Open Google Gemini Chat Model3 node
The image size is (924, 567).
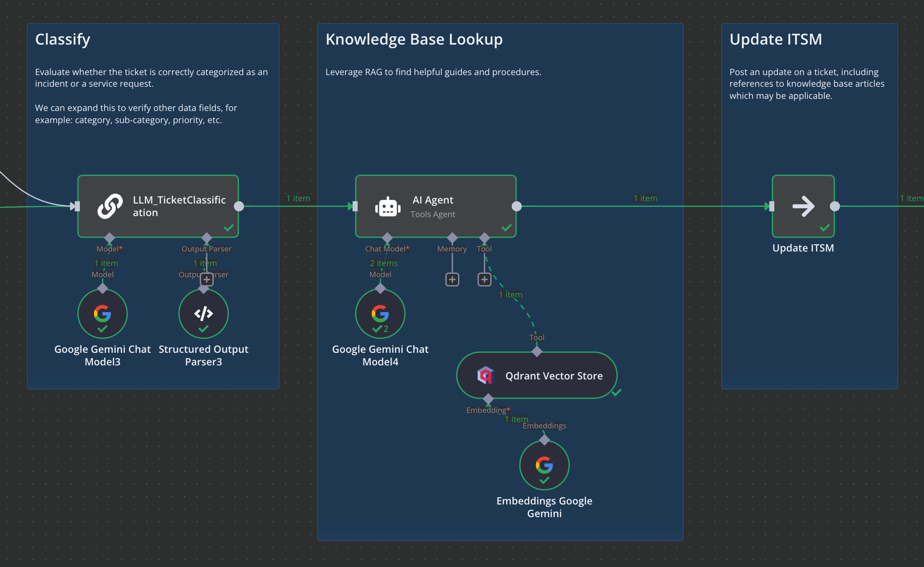(x=103, y=314)
